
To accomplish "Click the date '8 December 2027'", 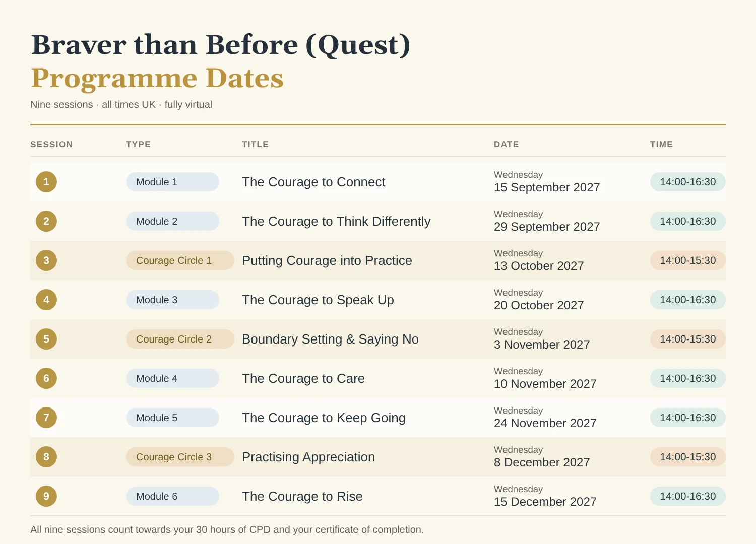I will [542, 462].
